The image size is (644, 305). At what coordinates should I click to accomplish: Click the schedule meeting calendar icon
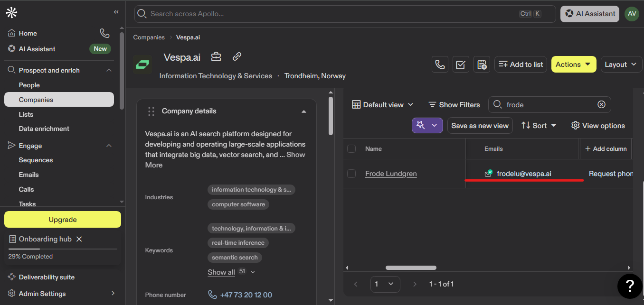(482, 65)
